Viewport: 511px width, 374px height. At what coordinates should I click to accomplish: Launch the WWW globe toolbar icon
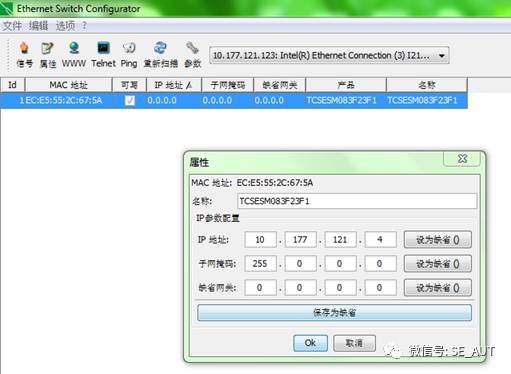[74, 55]
